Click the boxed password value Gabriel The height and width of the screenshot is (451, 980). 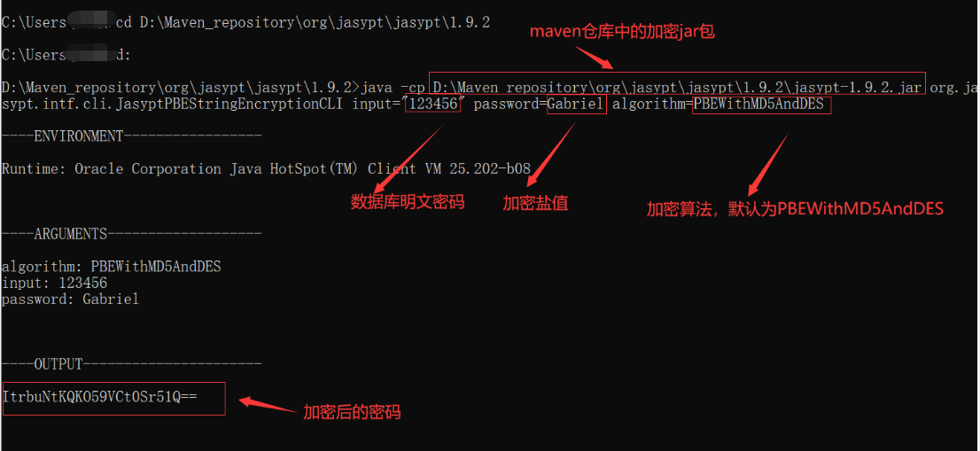[576, 104]
